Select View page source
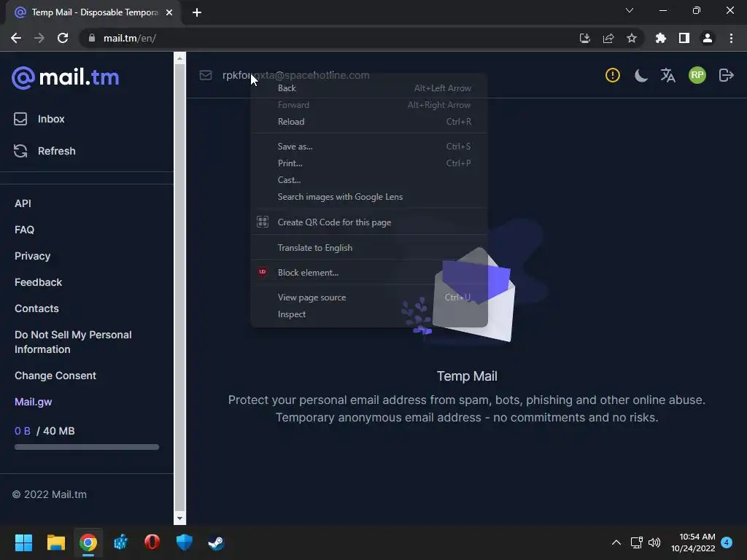The height and width of the screenshot is (560, 747). (x=369, y=297)
